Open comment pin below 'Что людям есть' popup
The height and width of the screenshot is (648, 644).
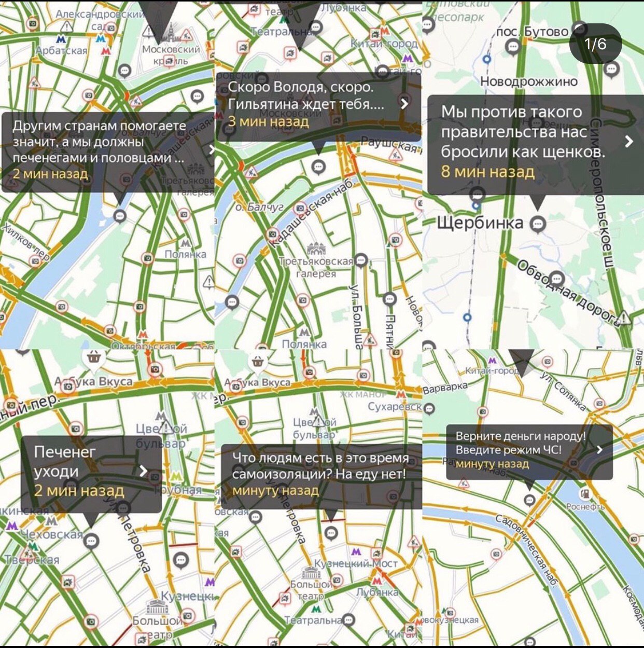click(331, 533)
